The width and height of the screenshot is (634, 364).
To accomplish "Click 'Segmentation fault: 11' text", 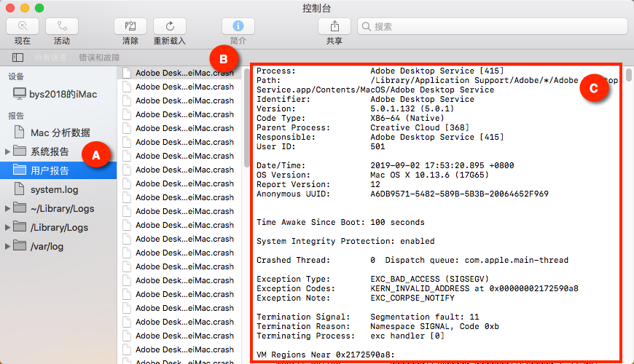I will (x=425, y=317).
